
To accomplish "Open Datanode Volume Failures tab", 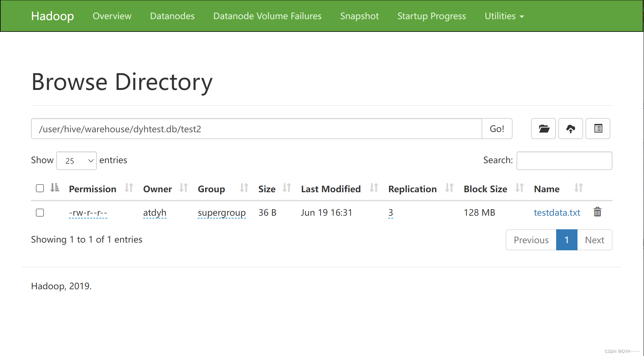I will [x=268, y=16].
